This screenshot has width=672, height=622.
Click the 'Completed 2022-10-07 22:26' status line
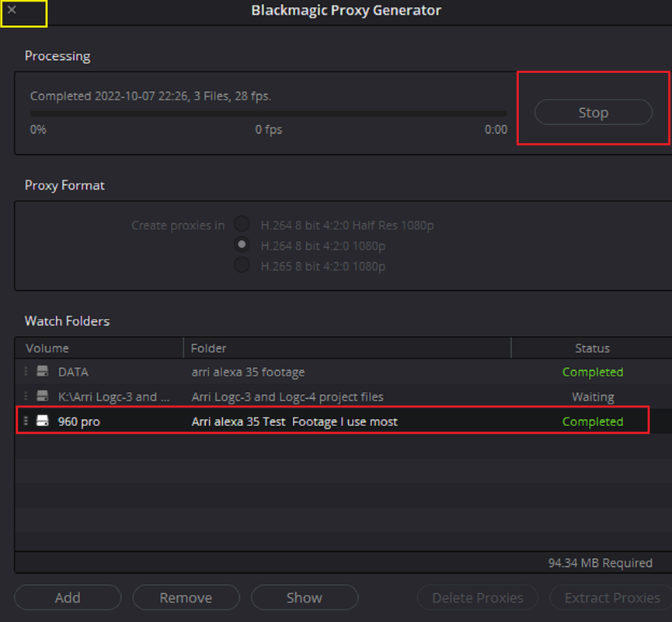coord(151,96)
